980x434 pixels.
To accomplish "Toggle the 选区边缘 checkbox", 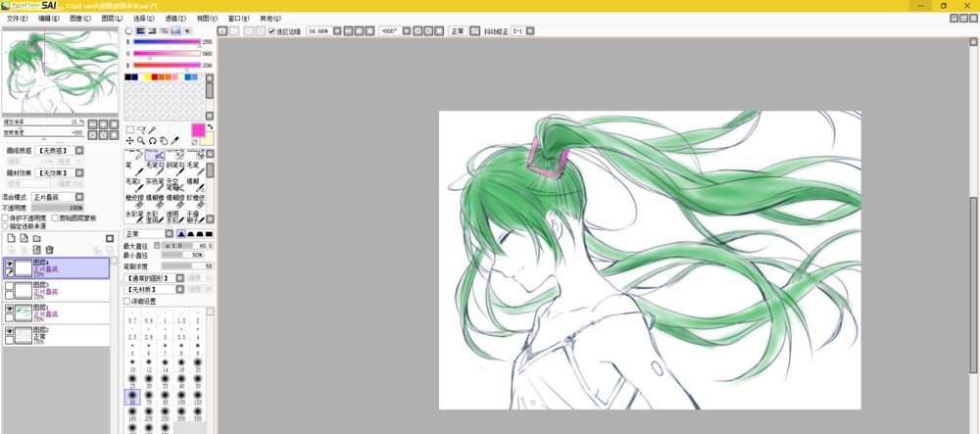I will [271, 31].
